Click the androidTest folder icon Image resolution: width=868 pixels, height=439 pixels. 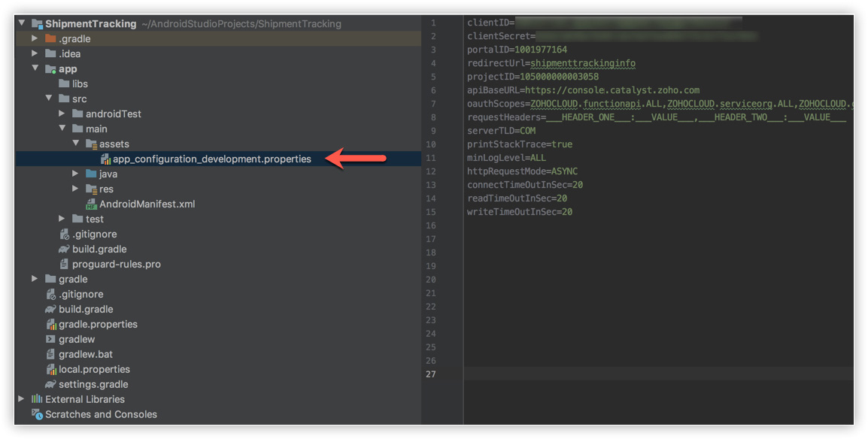click(x=77, y=114)
